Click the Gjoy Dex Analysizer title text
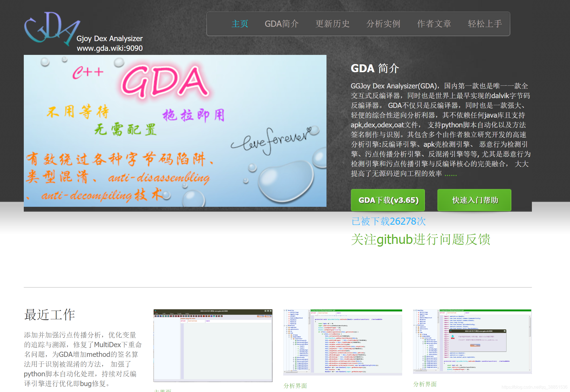The height and width of the screenshot is (392, 570). (109, 39)
